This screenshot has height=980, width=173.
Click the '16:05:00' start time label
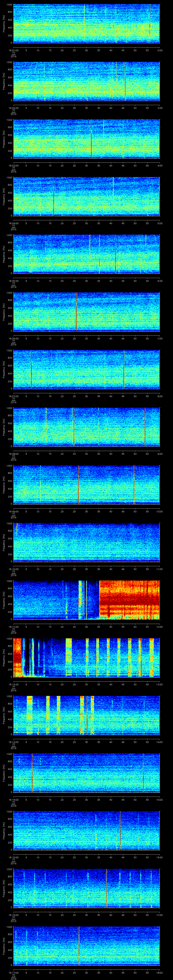click(x=13, y=281)
